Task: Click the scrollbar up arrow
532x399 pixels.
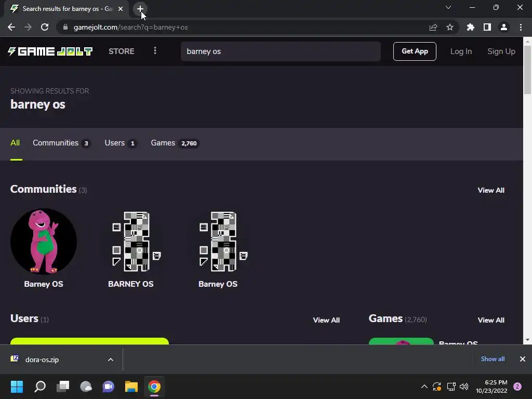Action: (x=528, y=41)
